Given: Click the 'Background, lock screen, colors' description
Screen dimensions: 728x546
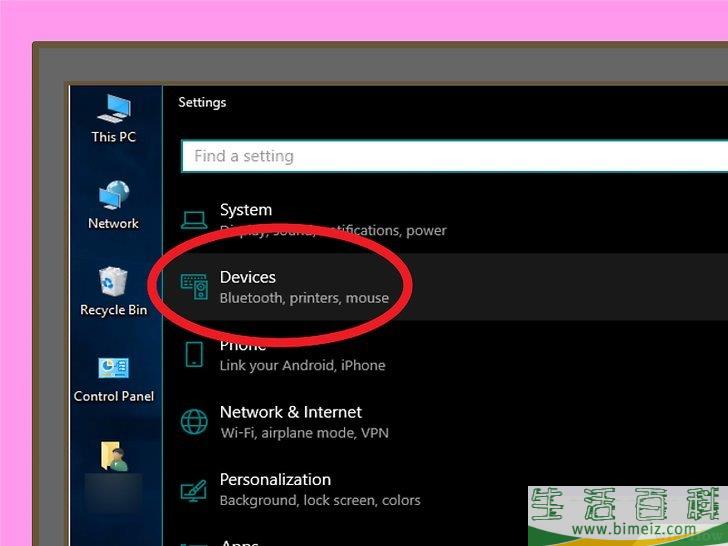Looking at the screenshot, I should click(x=320, y=500).
